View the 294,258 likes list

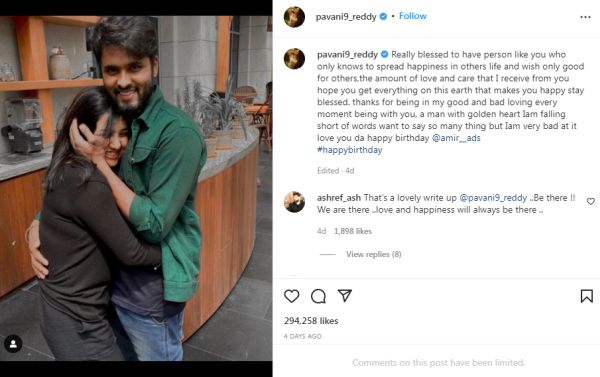tap(311, 321)
